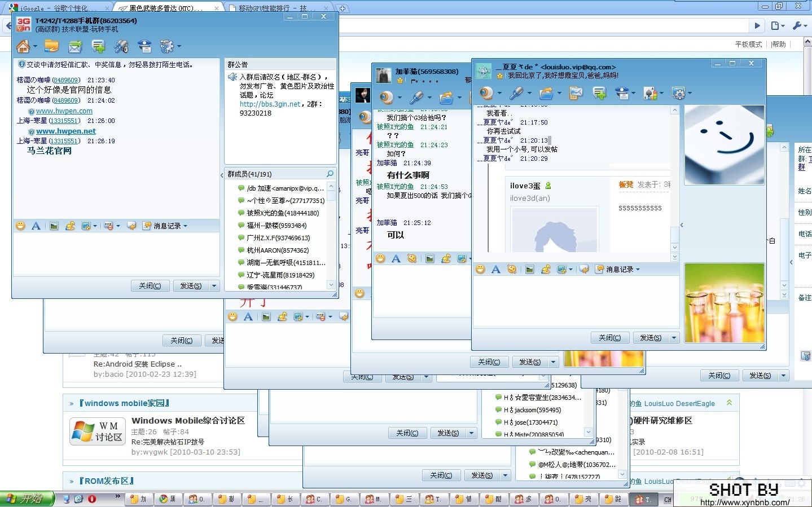
Task: Insert a picture in T4242 group chat
Action: tap(54, 226)
